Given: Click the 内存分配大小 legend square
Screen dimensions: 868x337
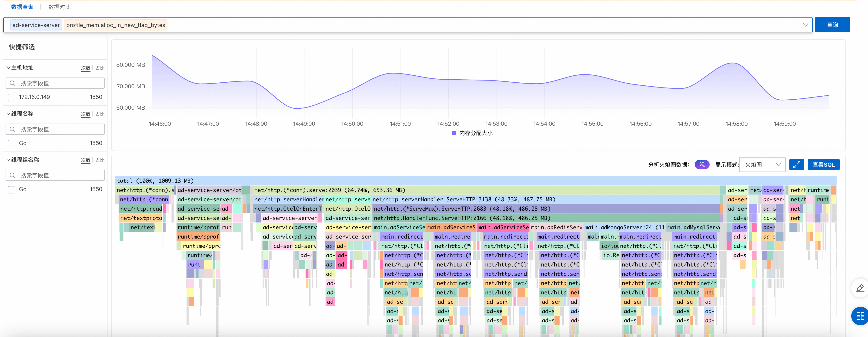Looking at the screenshot, I should tap(454, 133).
